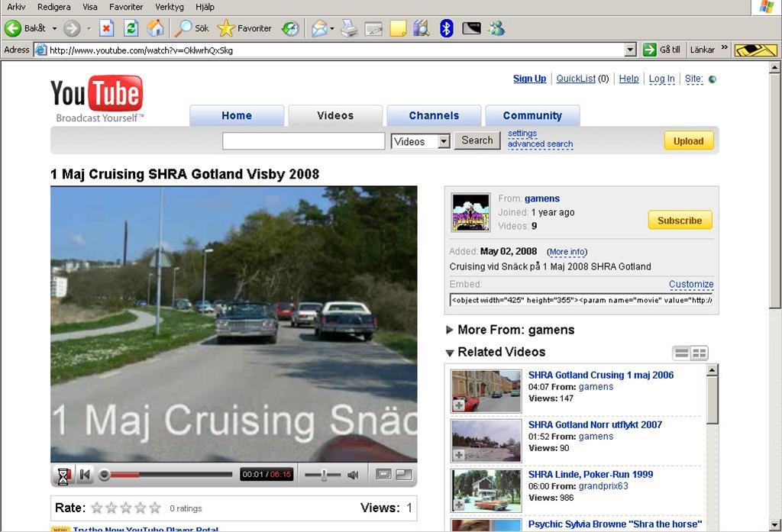782x532 pixels.
Task: Click the YouTube search input field
Action: tap(304, 141)
